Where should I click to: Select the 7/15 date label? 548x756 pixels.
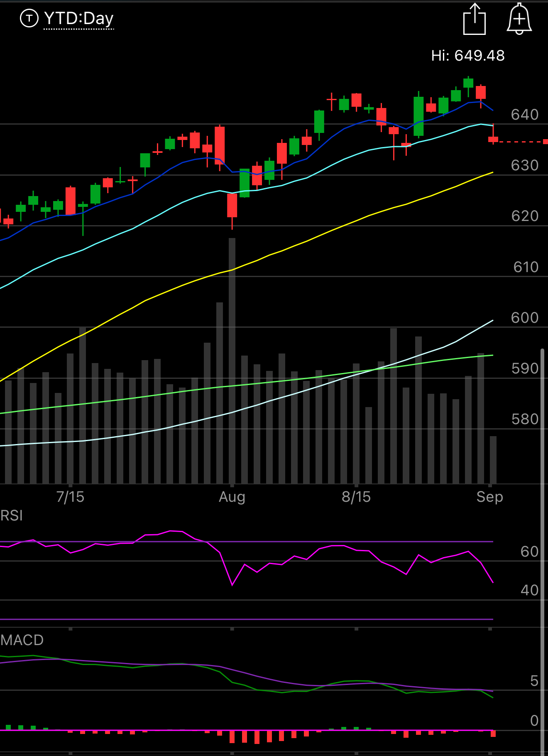(x=70, y=497)
